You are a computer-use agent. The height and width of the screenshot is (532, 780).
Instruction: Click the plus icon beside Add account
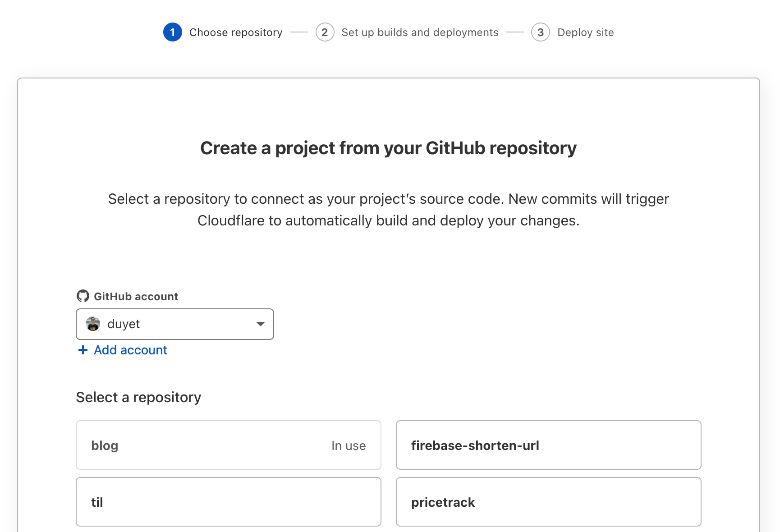pyautogui.click(x=83, y=350)
